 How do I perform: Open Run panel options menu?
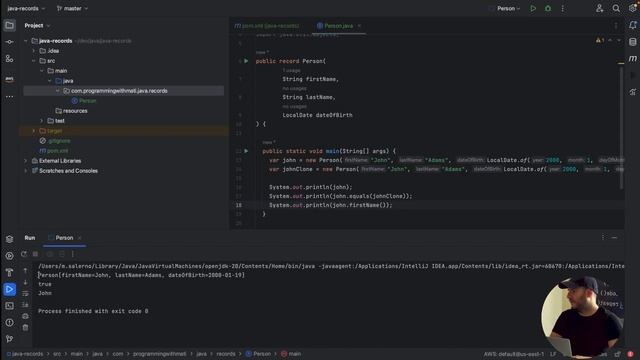(x=603, y=238)
